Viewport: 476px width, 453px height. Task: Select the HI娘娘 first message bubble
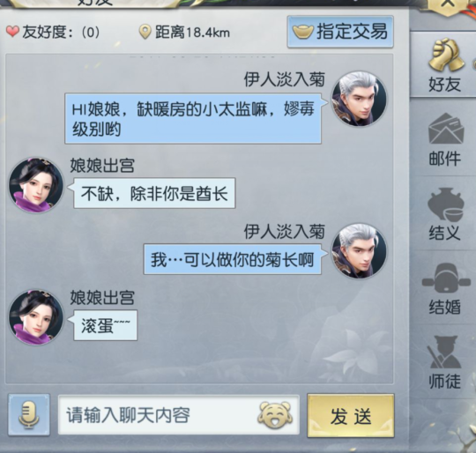[x=193, y=119]
